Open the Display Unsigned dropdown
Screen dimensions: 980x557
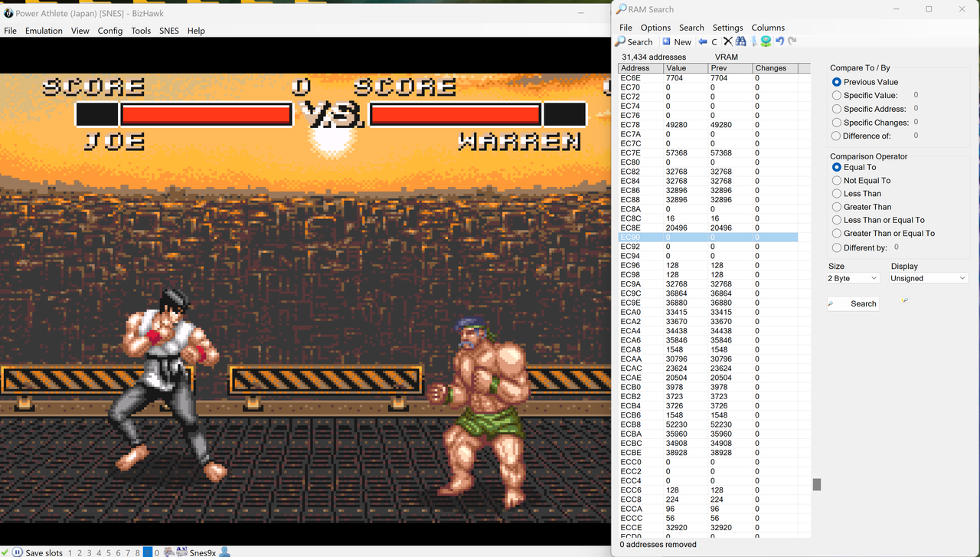[928, 278]
